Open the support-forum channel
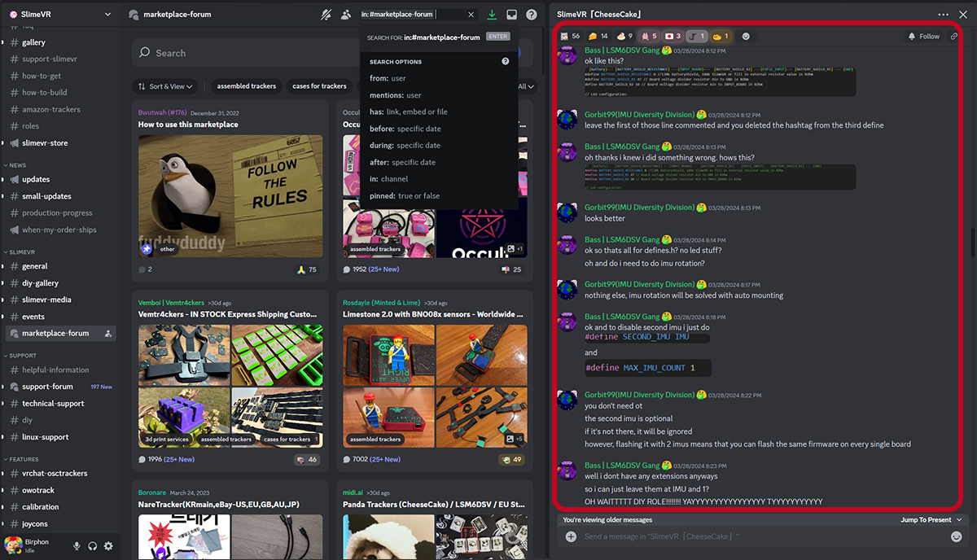 click(x=47, y=387)
